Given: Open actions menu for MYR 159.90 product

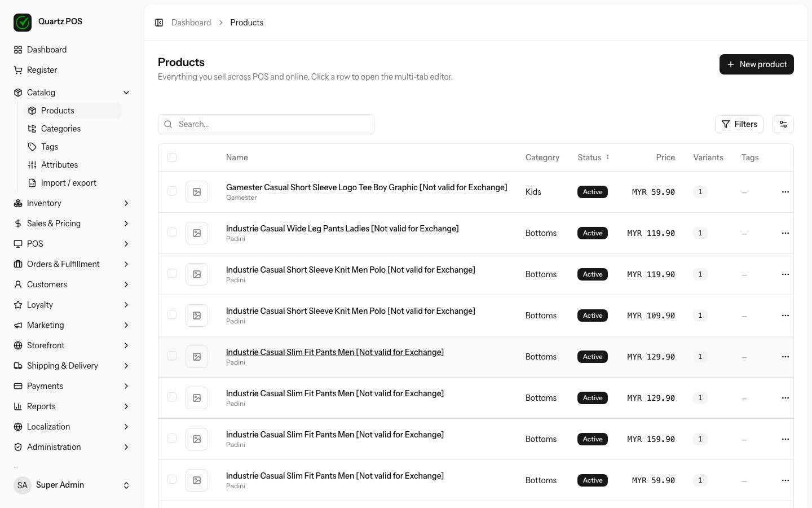Looking at the screenshot, I should (785, 439).
